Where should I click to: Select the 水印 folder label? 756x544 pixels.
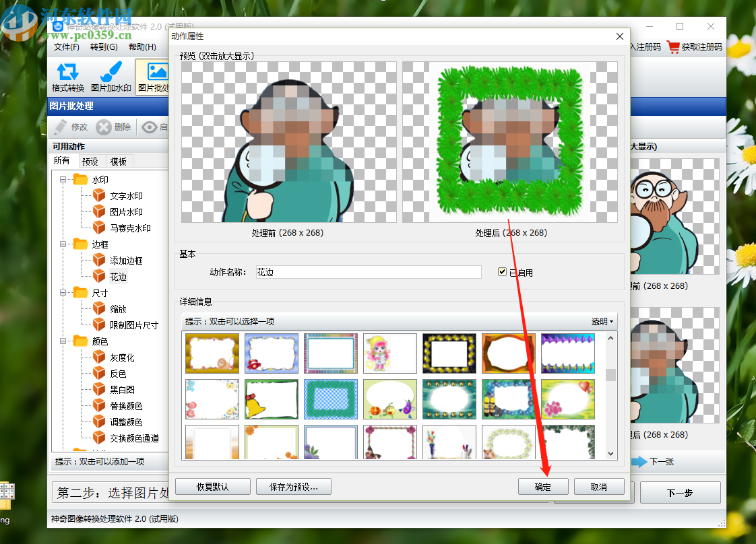(x=100, y=180)
